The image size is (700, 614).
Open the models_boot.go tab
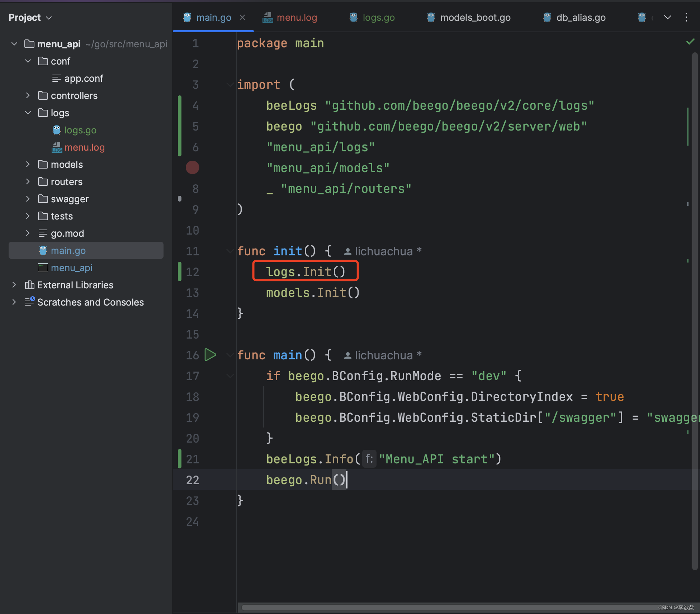click(x=475, y=17)
